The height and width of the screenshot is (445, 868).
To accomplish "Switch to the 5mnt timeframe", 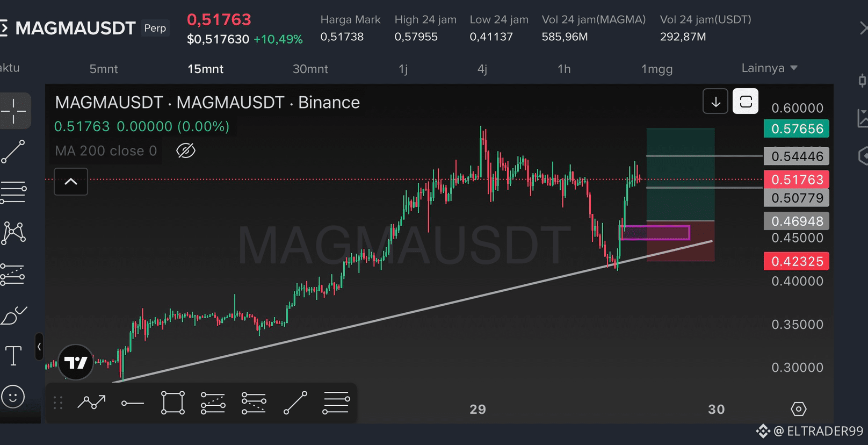I will (x=104, y=69).
